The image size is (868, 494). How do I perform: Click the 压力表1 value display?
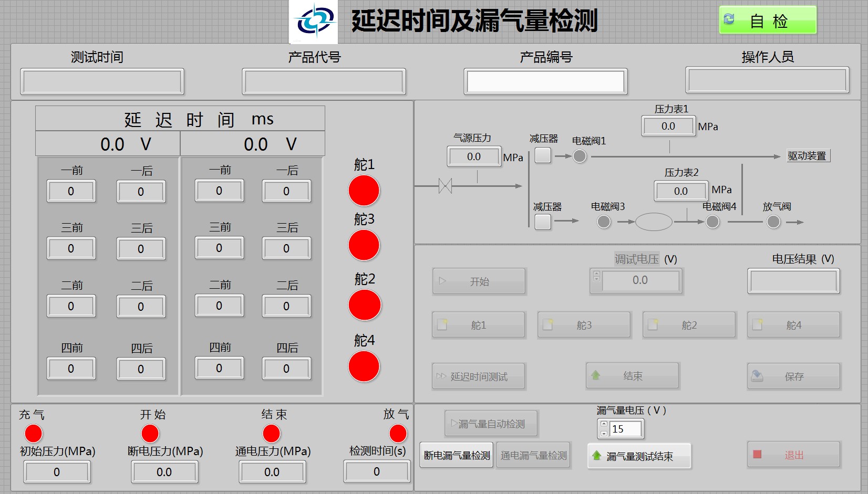tap(668, 126)
